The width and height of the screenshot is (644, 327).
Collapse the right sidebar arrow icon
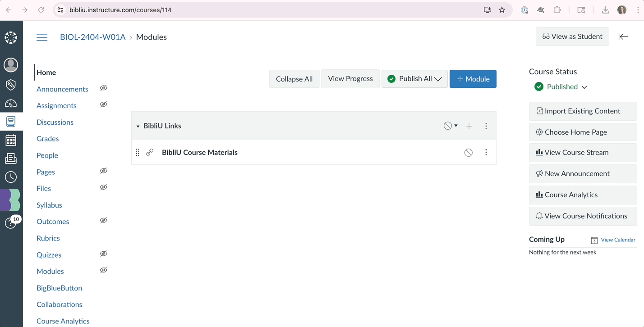click(x=623, y=37)
